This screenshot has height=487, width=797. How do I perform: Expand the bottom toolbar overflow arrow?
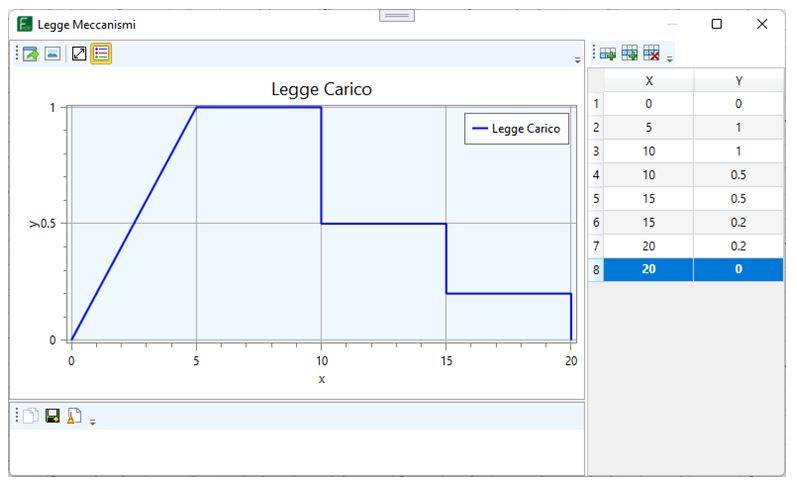[x=93, y=421]
